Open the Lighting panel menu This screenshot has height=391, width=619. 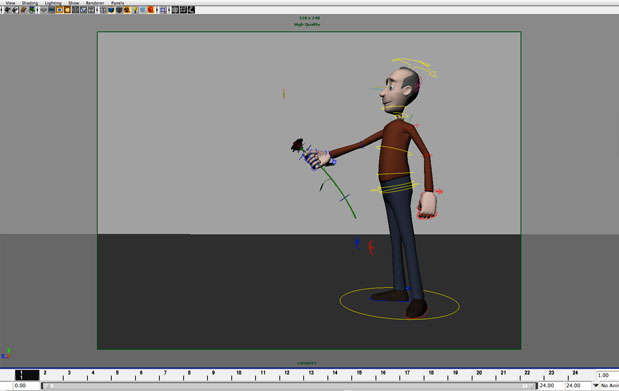(53, 3)
